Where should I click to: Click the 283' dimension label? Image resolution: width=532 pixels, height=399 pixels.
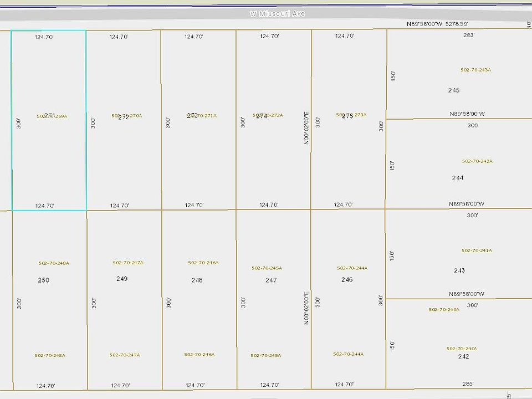click(x=469, y=35)
